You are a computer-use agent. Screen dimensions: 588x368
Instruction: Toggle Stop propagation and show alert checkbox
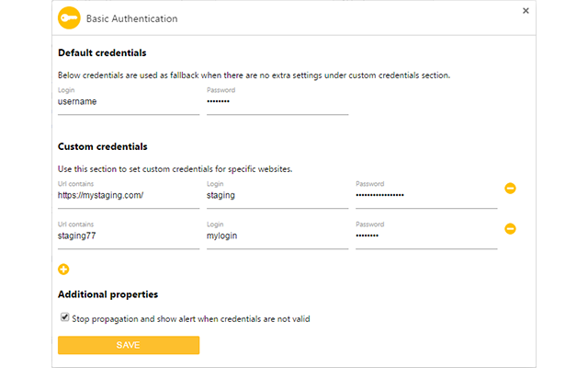tap(65, 317)
